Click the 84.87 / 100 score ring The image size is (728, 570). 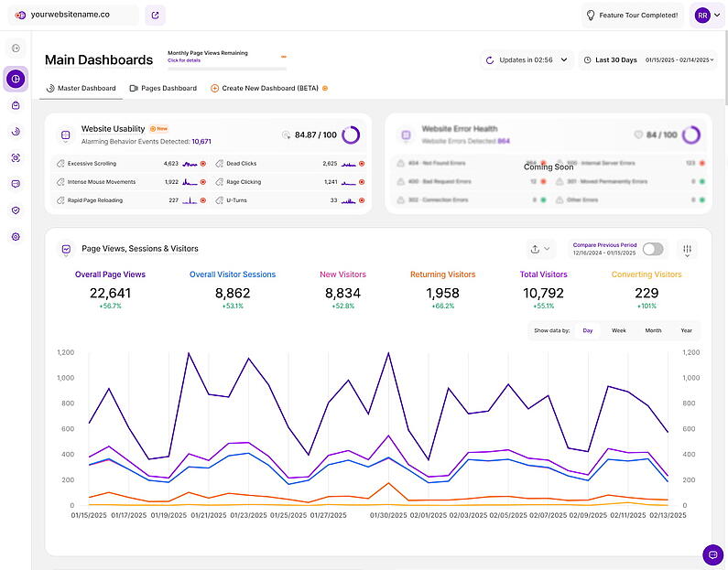351,135
